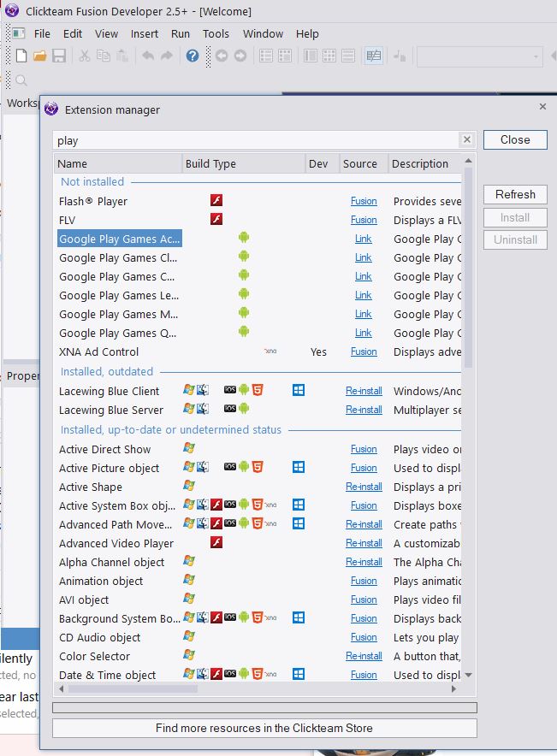Screen dimensions: 557x756
Task: Click Find more resources in the Clickteam Store
Action: coord(264,728)
